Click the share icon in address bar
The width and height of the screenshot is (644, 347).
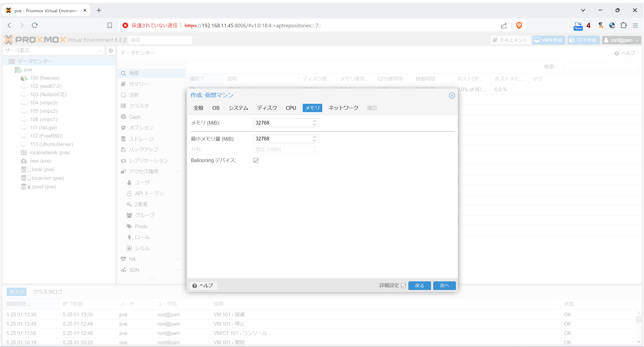504,25
